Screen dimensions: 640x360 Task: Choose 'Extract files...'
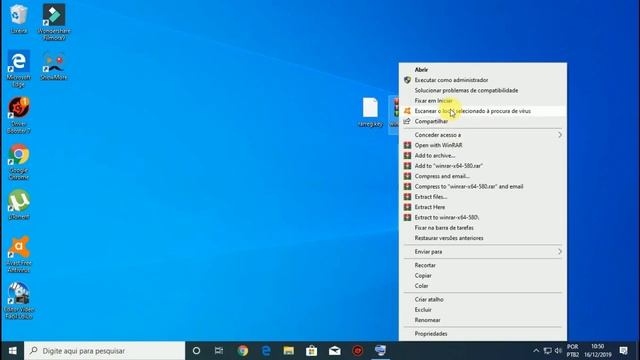(483, 197)
